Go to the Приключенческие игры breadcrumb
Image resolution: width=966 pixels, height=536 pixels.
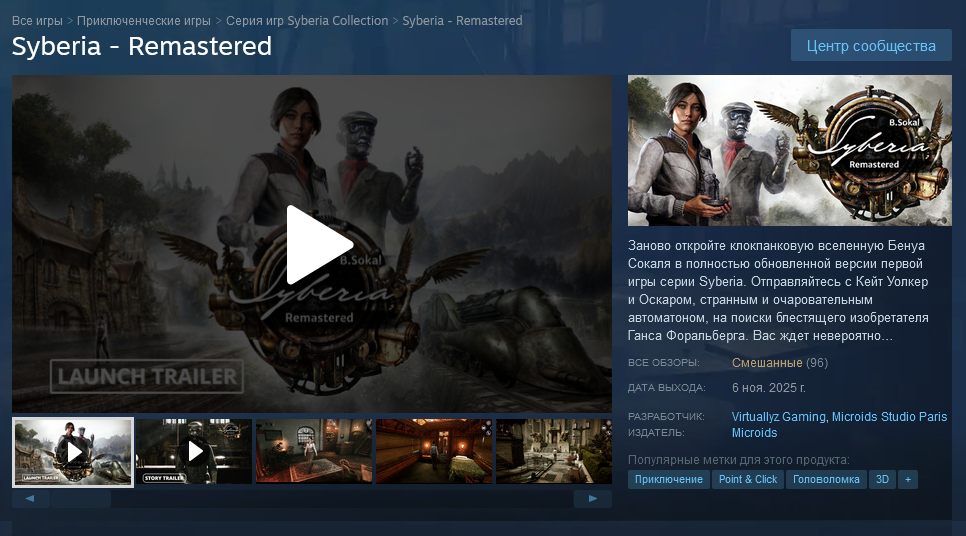144,20
